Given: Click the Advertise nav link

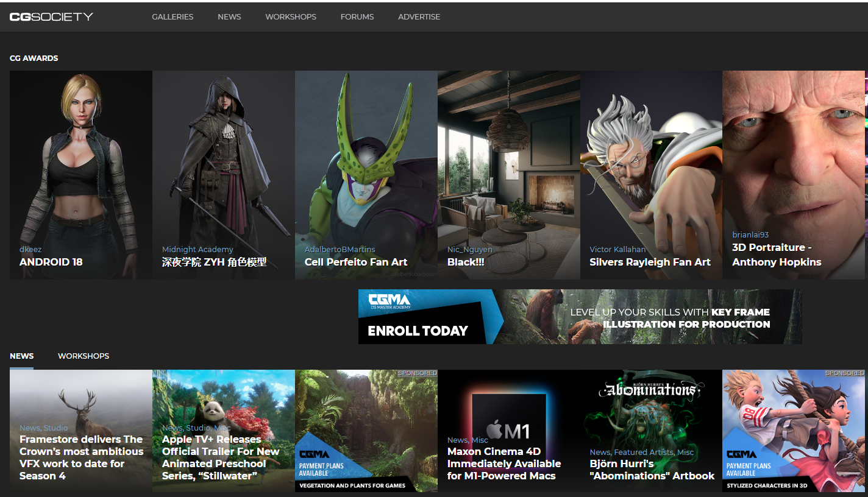Looking at the screenshot, I should click(x=419, y=16).
